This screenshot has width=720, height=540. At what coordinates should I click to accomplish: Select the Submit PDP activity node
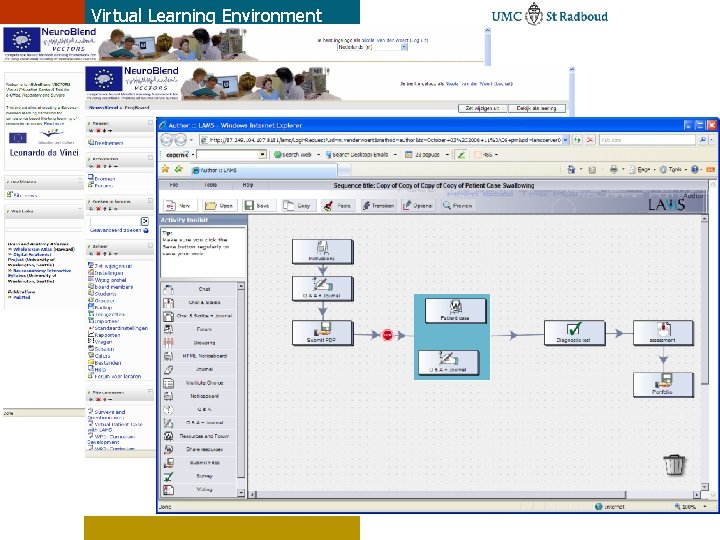click(x=322, y=333)
